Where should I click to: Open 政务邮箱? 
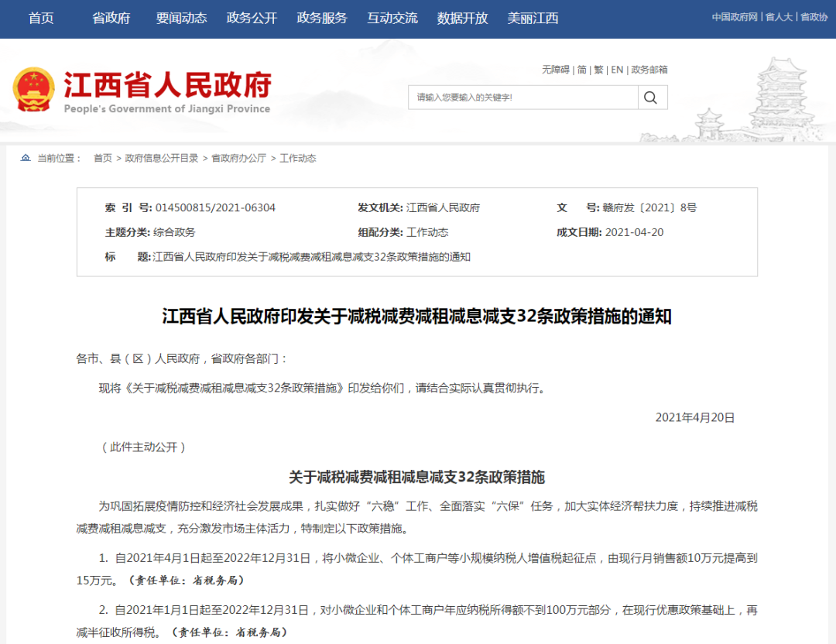click(650, 70)
